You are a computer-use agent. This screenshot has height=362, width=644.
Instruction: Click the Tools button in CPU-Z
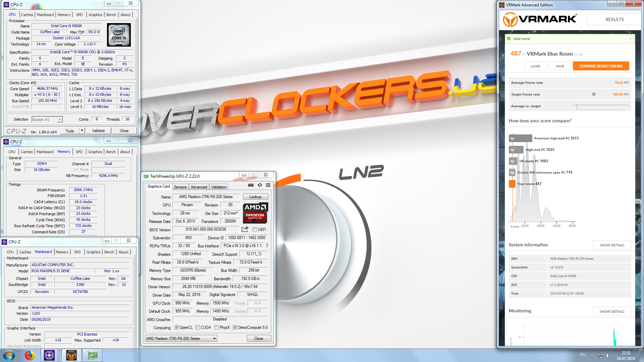pyautogui.click(x=70, y=131)
